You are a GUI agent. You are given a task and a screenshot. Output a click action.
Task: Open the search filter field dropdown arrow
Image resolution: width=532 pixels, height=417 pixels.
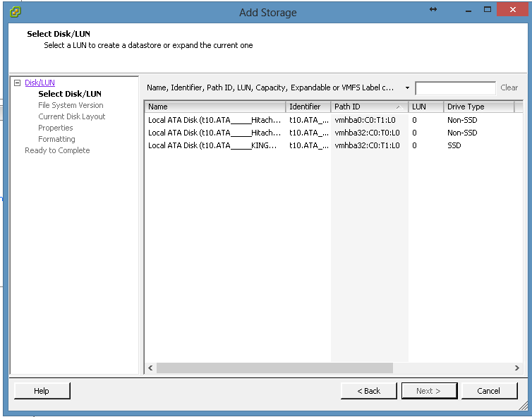[x=407, y=88]
